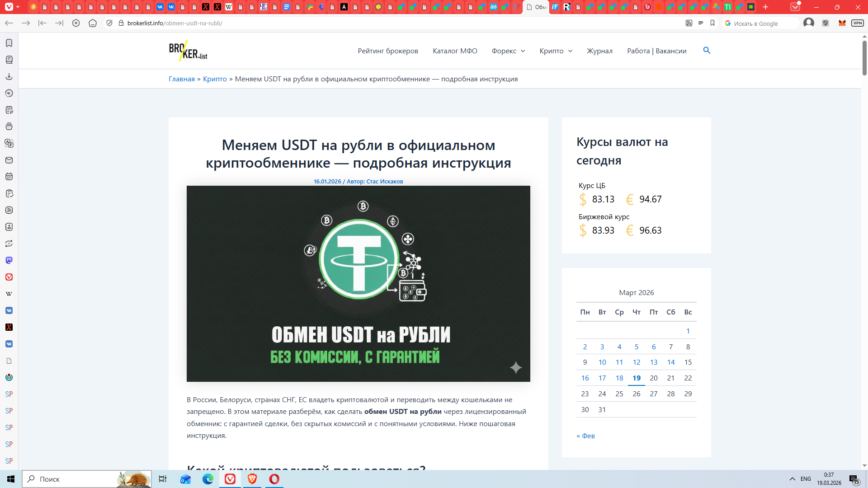The height and width of the screenshot is (488, 868).
Task: Open the Mastodon web panel in sidebar
Action: click(9, 260)
